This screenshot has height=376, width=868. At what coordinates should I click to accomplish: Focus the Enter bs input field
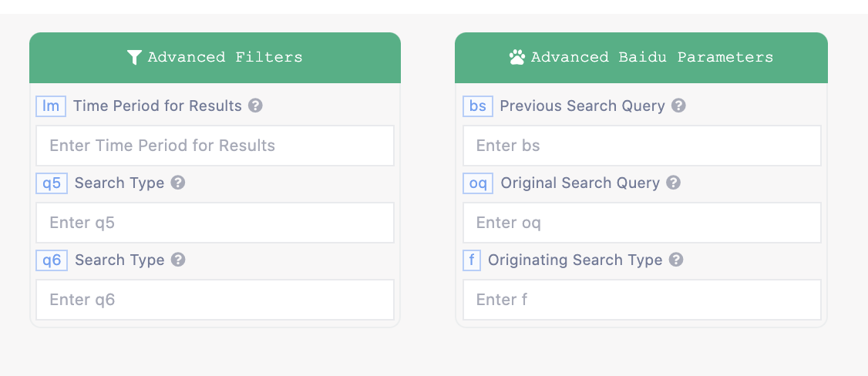(641, 146)
